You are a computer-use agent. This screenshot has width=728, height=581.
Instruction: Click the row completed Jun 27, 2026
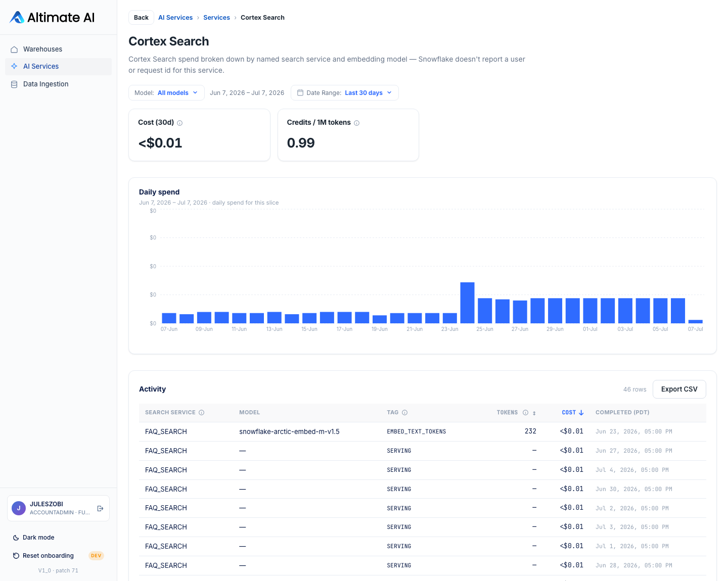tap(422, 451)
